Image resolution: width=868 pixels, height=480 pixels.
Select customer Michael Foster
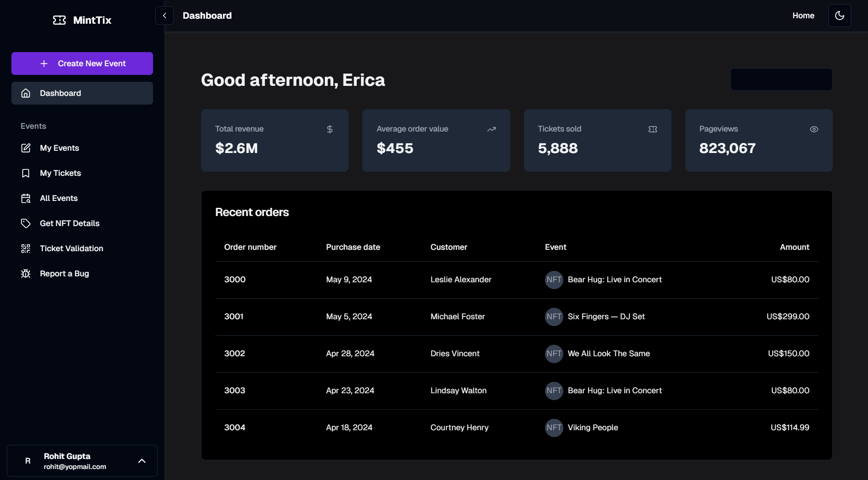pos(458,316)
